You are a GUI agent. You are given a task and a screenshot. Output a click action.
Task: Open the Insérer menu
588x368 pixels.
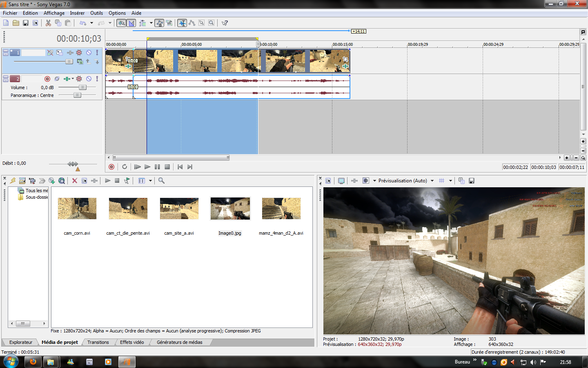(x=77, y=13)
